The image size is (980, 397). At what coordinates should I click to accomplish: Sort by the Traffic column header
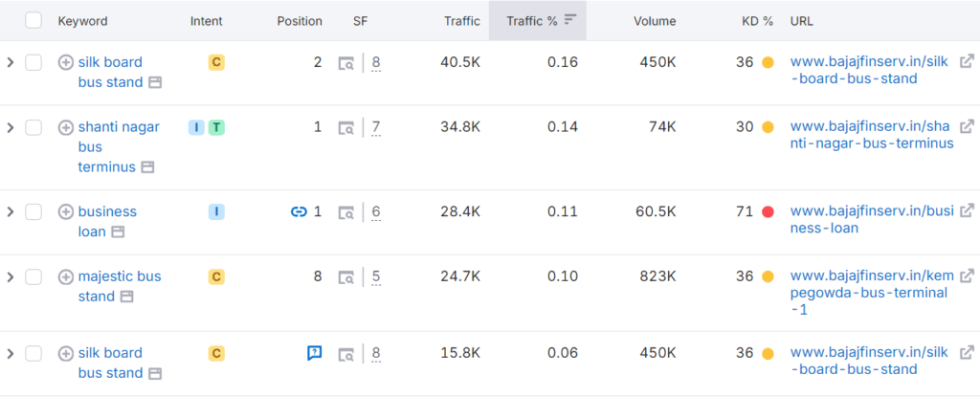(x=462, y=21)
